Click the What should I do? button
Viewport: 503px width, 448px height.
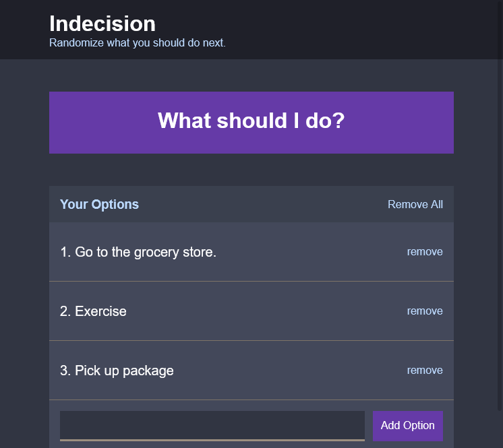tap(251, 123)
